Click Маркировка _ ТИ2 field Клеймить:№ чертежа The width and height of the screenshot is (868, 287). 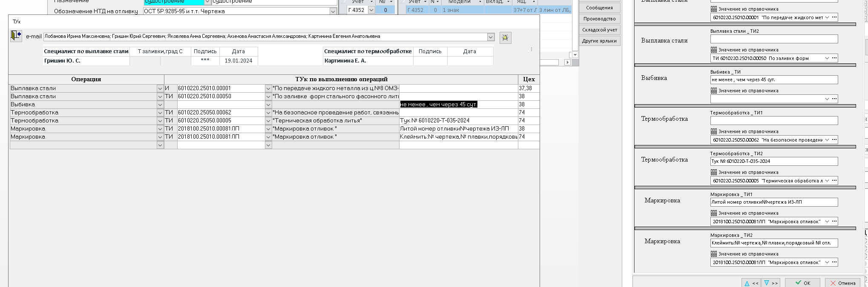774,243
